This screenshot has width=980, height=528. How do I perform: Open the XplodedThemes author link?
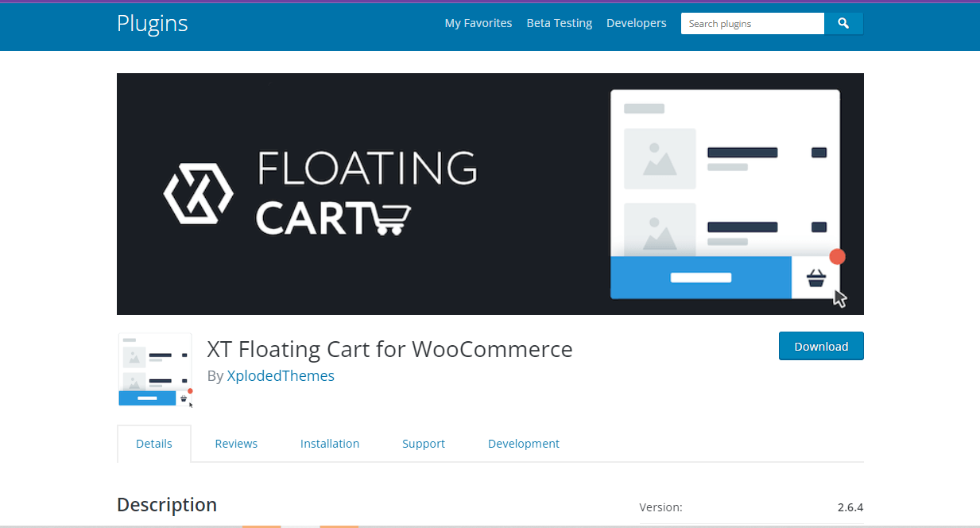pyautogui.click(x=281, y=375)
